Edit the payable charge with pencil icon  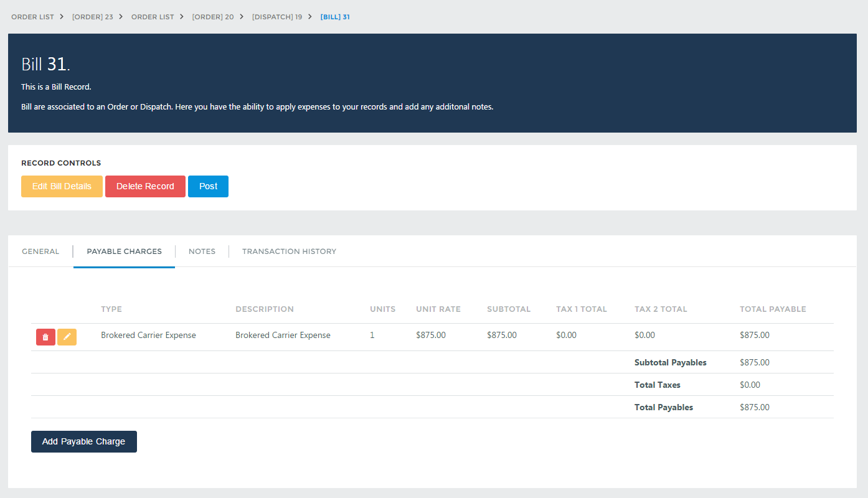[x=67, y=337]
